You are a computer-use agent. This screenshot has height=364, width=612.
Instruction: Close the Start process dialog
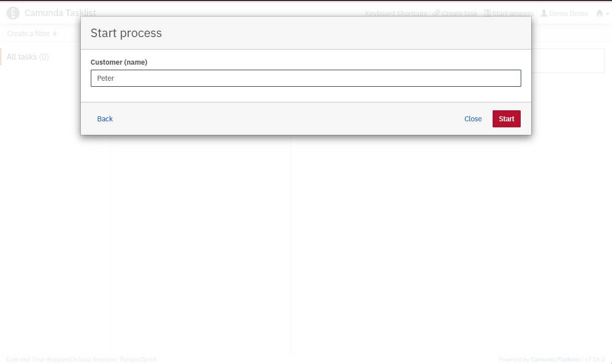[473, 119]
